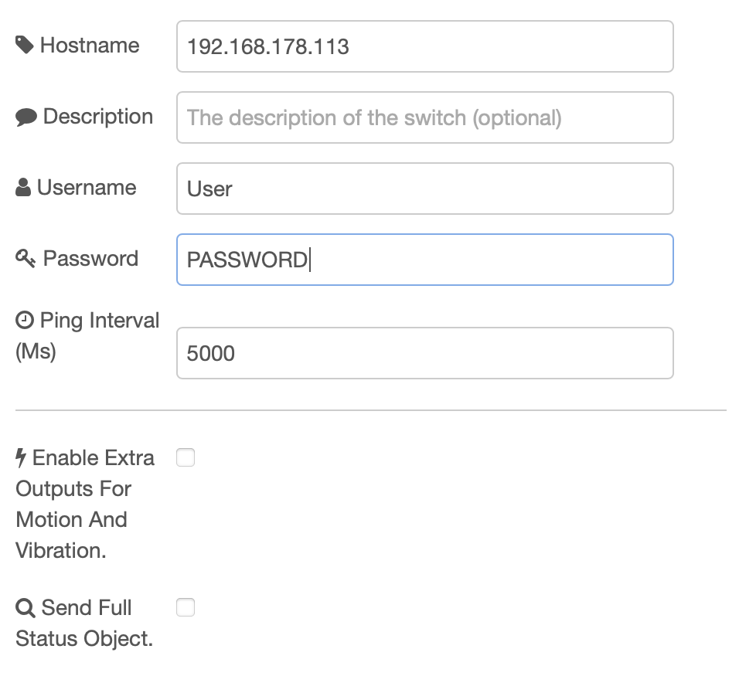Image resolution: width=739 pixels, height=700 pixels.
Task: Click the Enable Extra Outputs label text
Action: point(85,504)
